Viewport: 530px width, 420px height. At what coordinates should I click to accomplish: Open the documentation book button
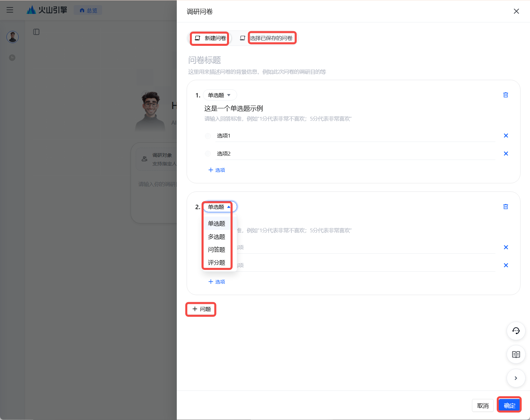tap(516, 354)
